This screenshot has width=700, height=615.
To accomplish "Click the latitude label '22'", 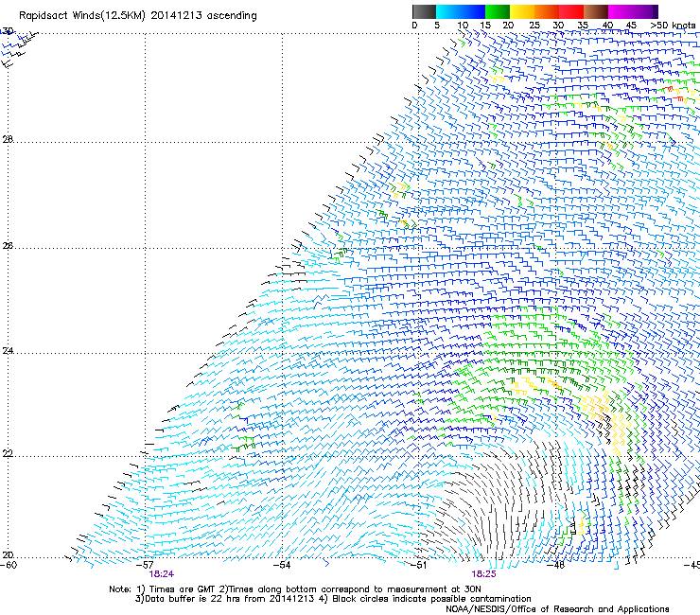I will click(8, 454).
